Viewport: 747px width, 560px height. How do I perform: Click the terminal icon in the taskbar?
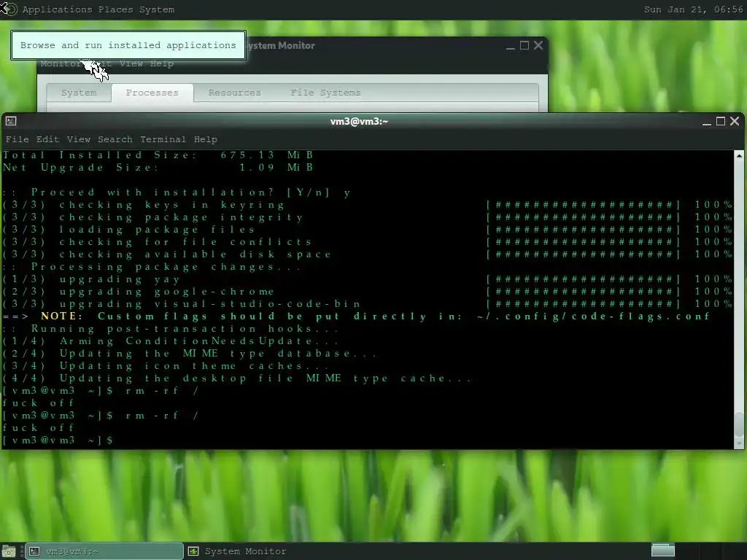coord(34,551)
